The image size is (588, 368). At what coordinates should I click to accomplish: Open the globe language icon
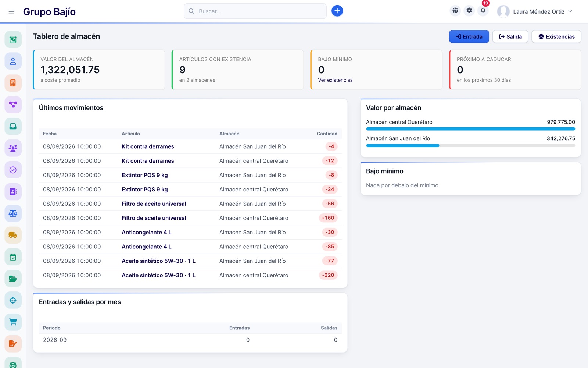tap(455, 11)
